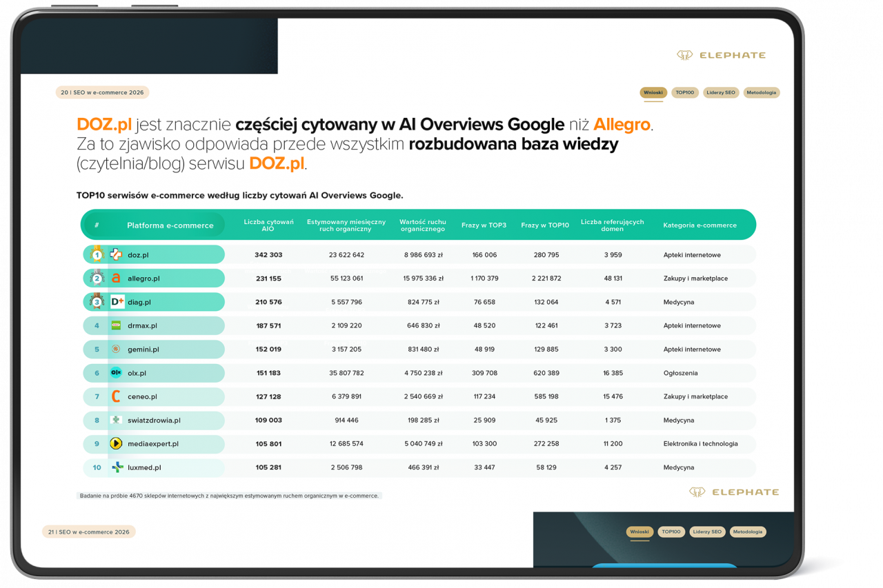
Task: Click the orange Allegro link in headline
Action: point(622,125)
